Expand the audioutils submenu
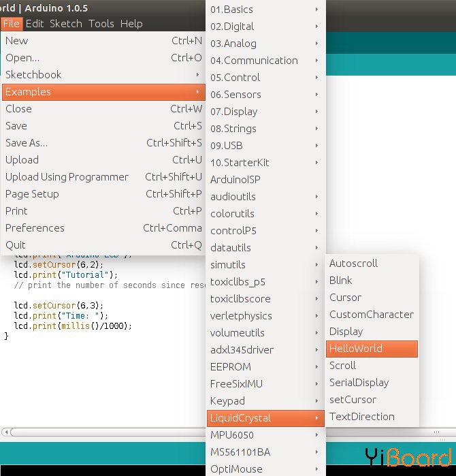This screenshot has height=476, width=456. [265, 196]
